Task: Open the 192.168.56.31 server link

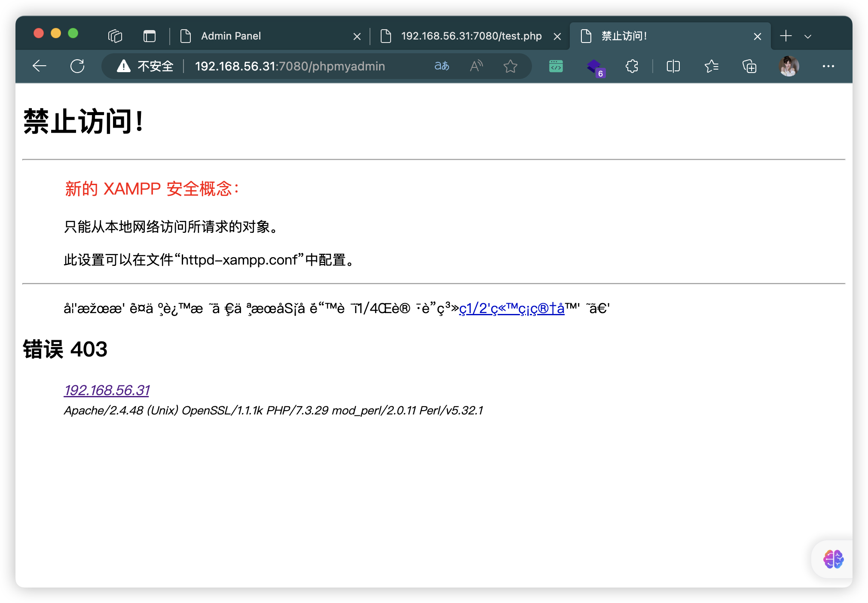Action: pos(107,390)
